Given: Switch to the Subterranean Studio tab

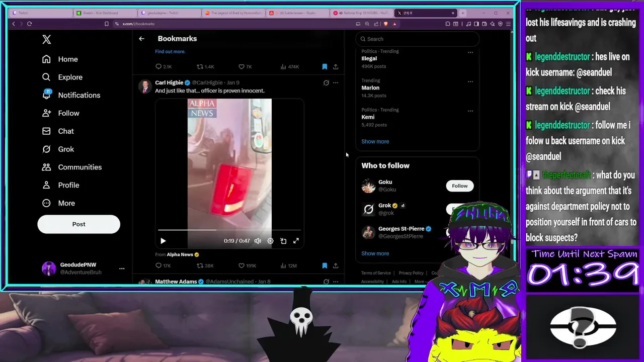Looking at the screenshot, I should click(297, 13).
